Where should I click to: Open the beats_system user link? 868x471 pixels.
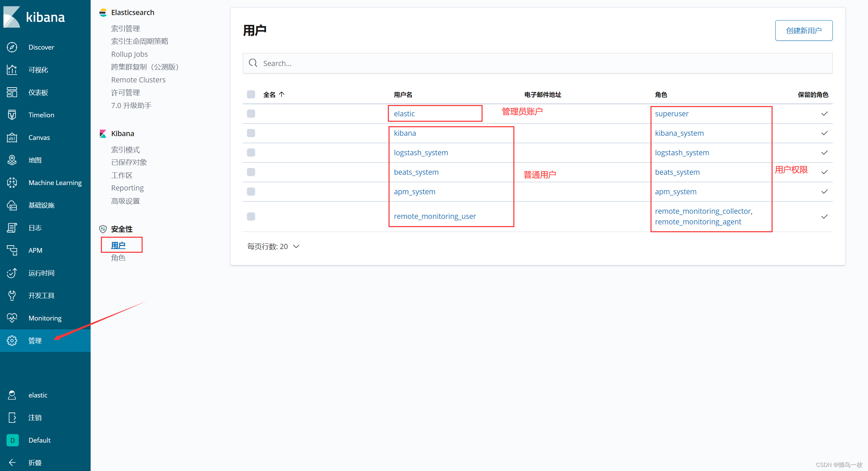416,172
